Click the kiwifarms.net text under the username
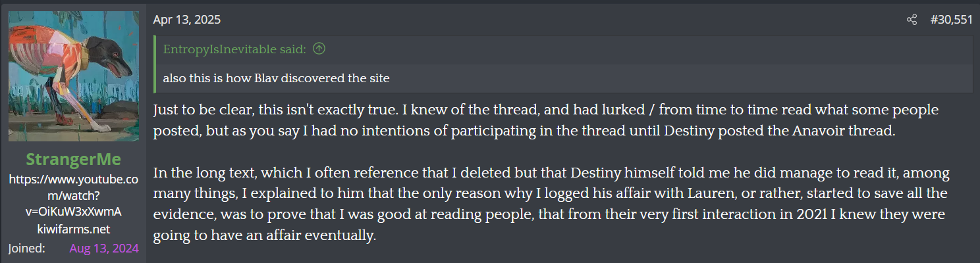Screen dimensions: 980x263 74,229
